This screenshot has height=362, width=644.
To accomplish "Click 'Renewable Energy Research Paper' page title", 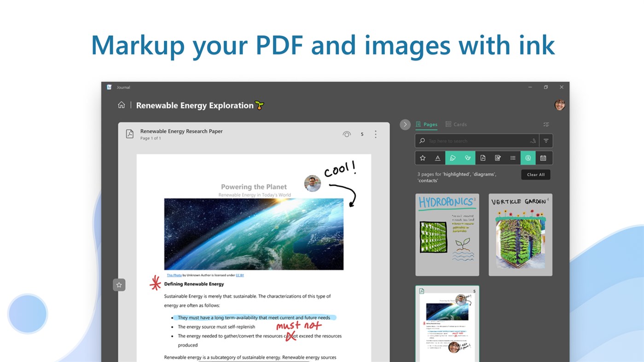I will [x=181, y=131].
